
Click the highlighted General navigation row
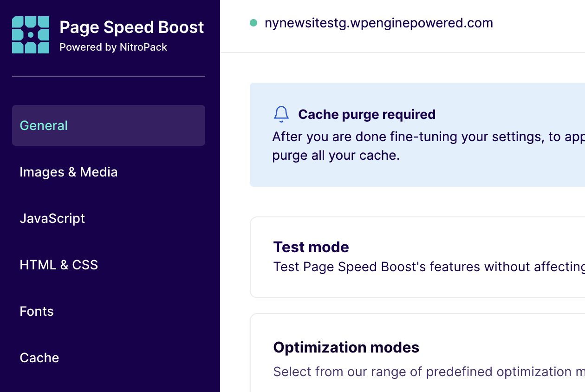(108, 125)
